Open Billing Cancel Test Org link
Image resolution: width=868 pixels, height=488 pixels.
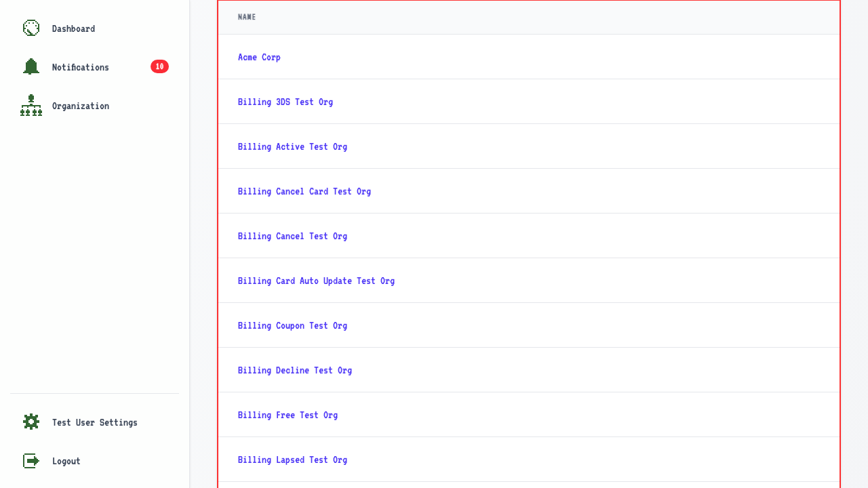(x=292, y=236)
